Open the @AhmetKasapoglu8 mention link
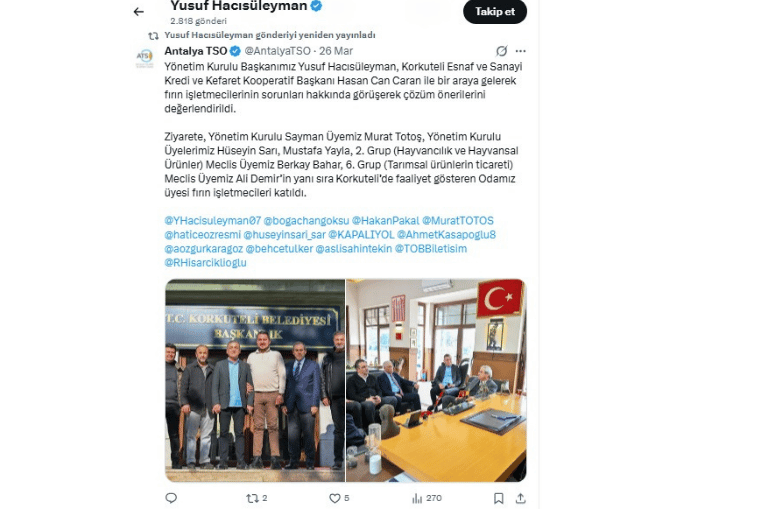This screenshot has width=777, height=510. [x=446, y=234]
